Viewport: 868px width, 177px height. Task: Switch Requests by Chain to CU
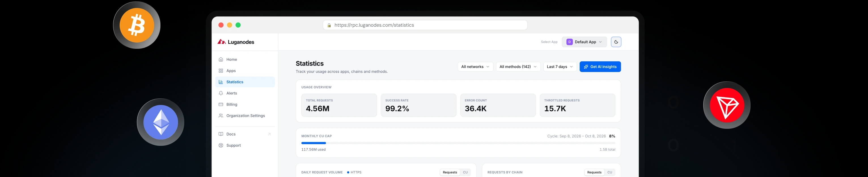tap(609, 172)
